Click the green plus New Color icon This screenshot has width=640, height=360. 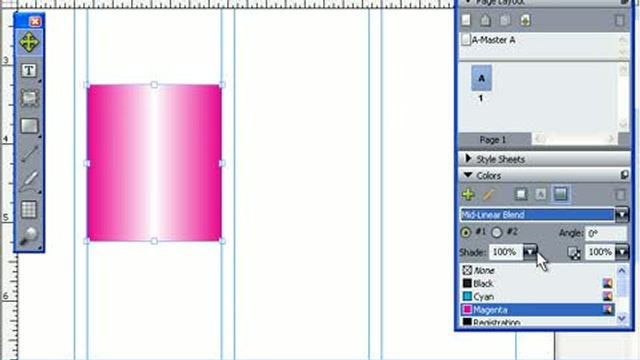click(468, 194)
